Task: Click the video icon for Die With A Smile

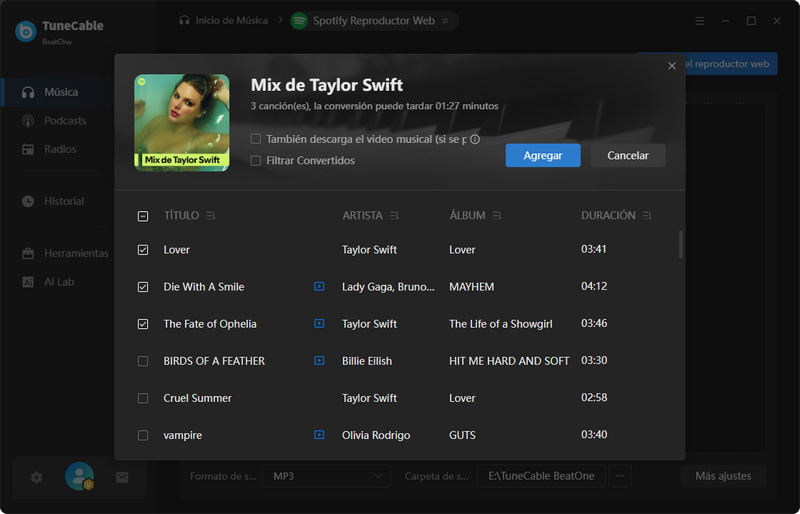Action: click(319, 286)
